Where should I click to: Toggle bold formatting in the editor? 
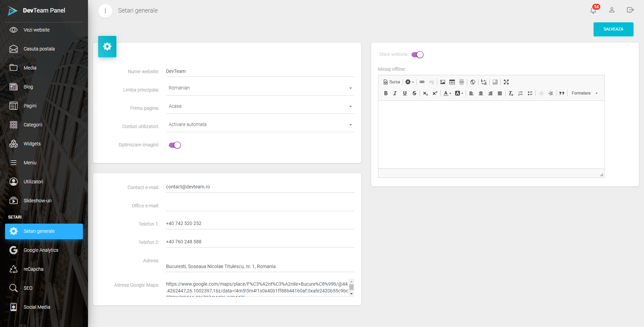coord(386,93)
